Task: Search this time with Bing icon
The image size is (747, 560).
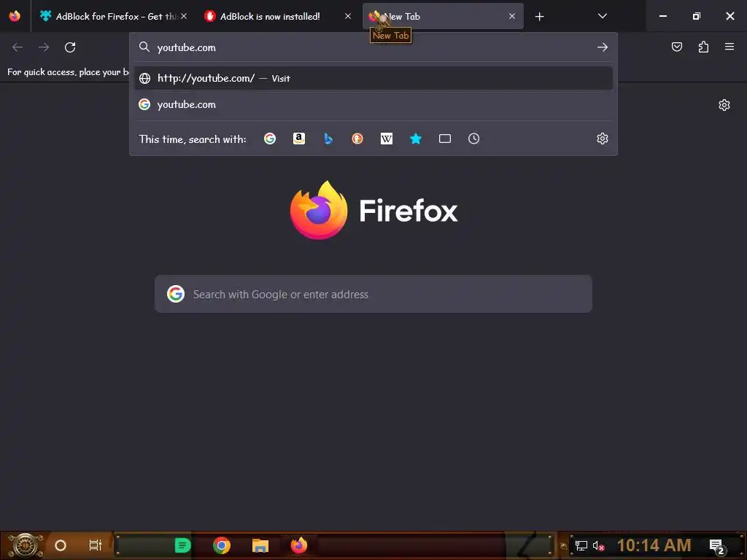Action: pos(328,139)
